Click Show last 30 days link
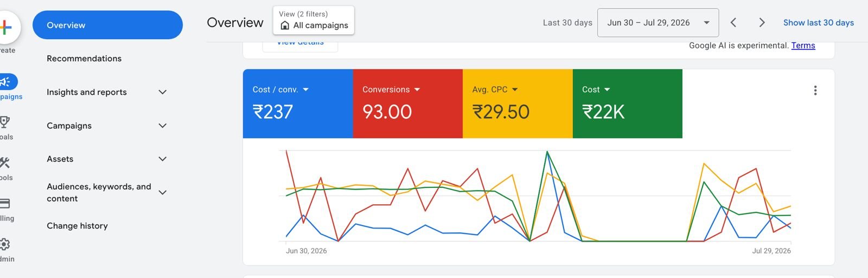 tap(818, 23)
